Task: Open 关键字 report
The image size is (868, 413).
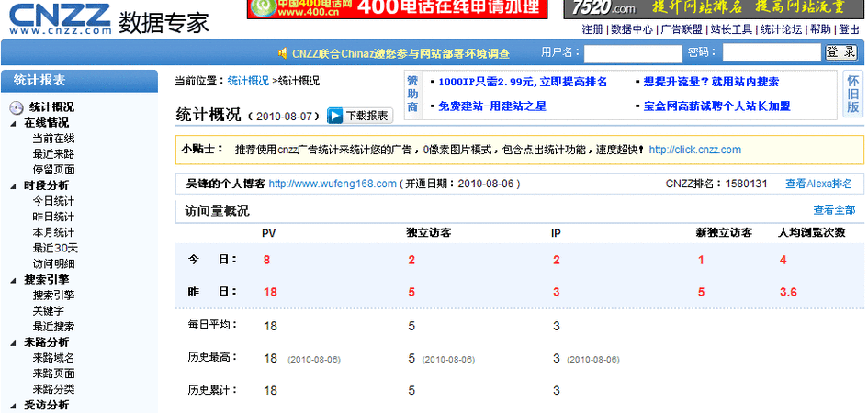Action: pos(48,311)
